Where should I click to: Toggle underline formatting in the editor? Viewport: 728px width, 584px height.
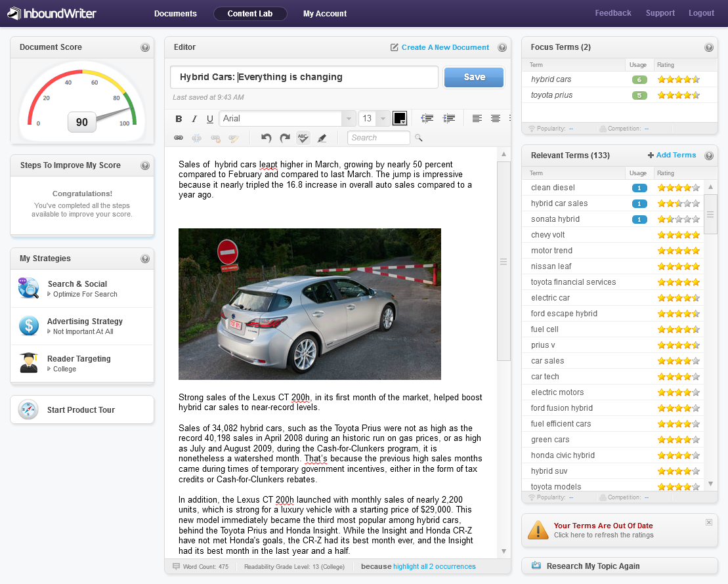[x=210, y=119]
